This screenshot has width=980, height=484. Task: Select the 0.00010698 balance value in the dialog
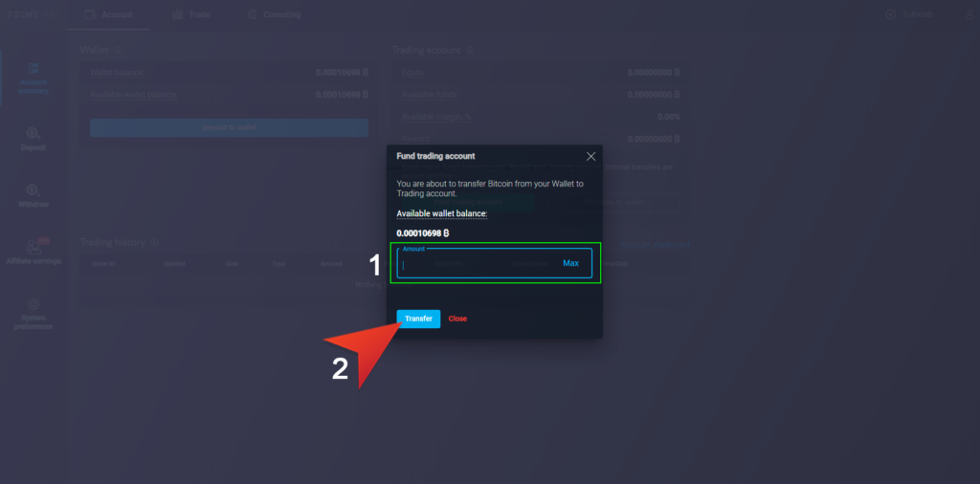point(423,233)
